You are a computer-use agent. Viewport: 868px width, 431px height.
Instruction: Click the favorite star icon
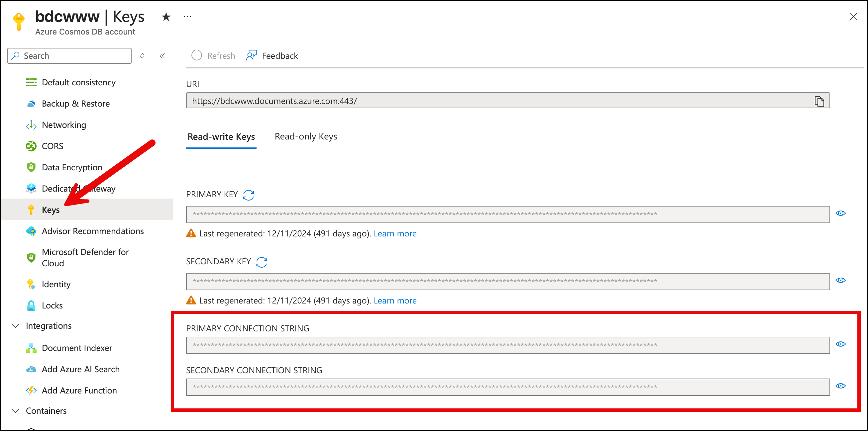coord(166,17)
